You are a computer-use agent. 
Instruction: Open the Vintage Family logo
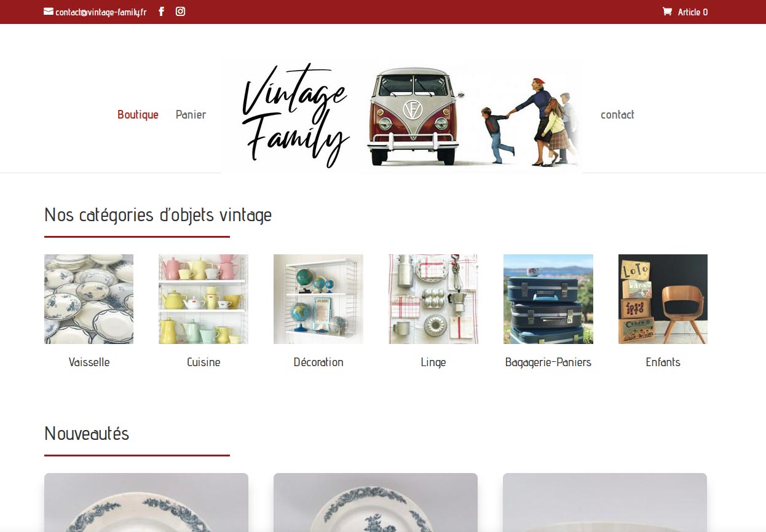(402, 114)
